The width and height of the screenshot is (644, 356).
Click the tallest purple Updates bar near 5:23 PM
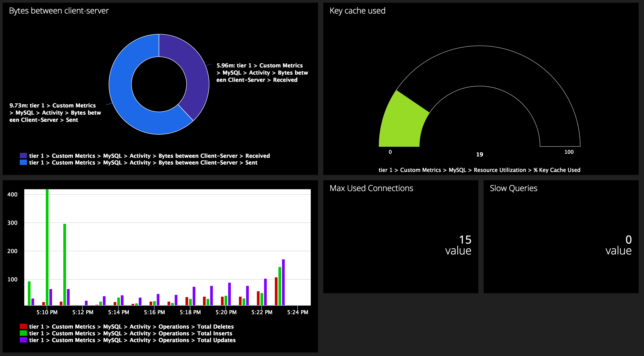[283, 282]
